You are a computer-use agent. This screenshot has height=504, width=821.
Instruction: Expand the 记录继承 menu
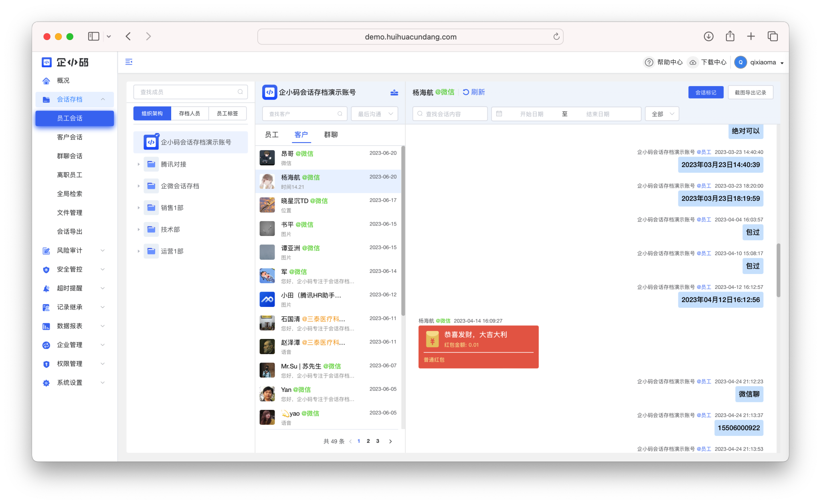pyautogui.click(x=103, y=307)
